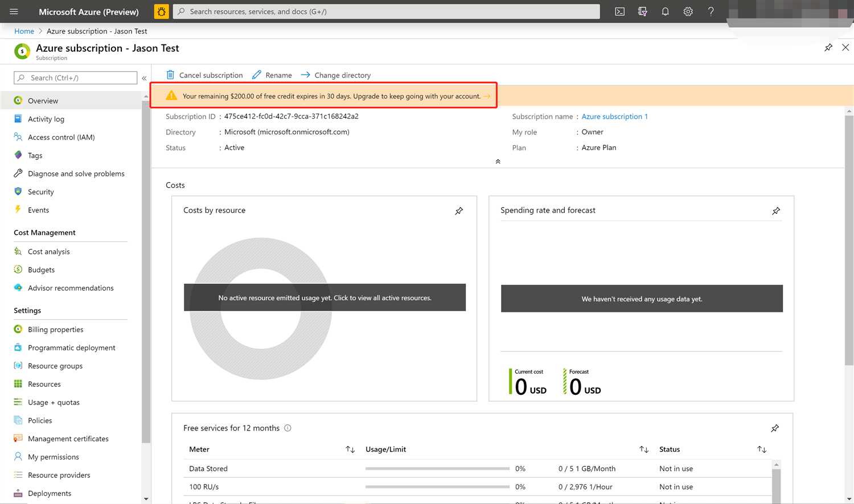Click the preview bug report icon
The height and width of the screenshot is (504, 854).
point(162,11)
